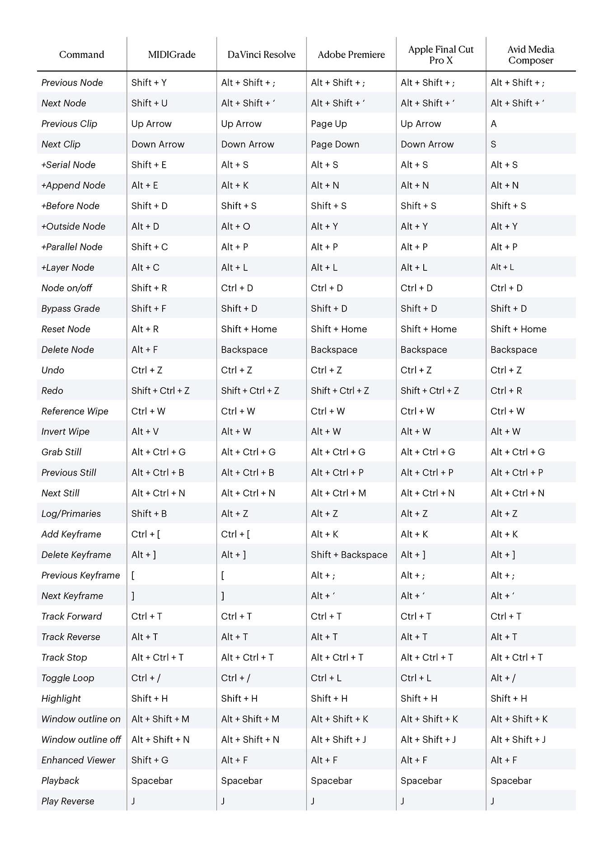Select the Previous Node command row label
This screenshot has width=613, height=868.
click(72, 83)
